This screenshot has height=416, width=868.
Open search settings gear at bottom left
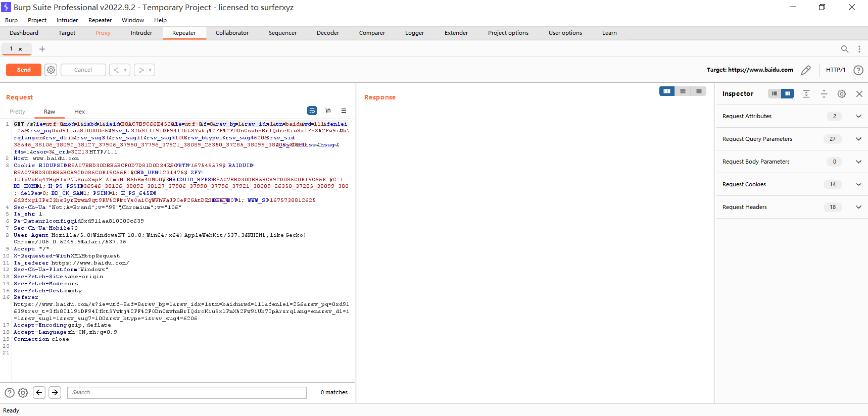coord(23,393)
